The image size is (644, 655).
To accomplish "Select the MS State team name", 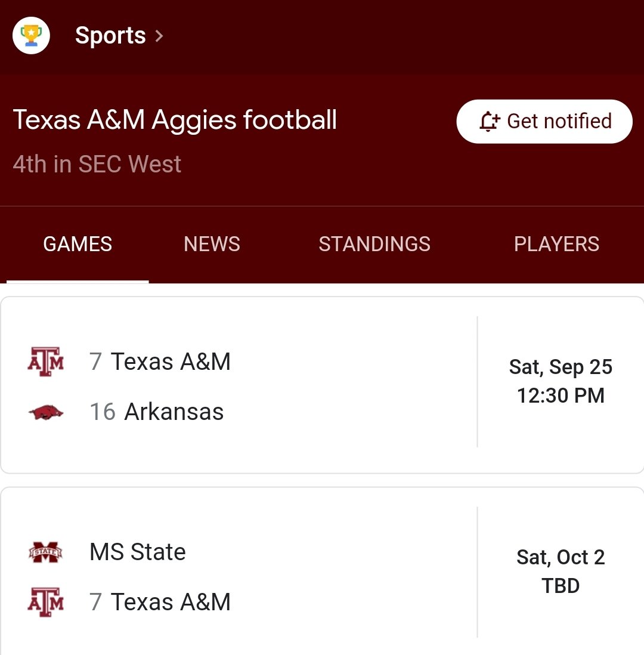I will click(x=137, y=552).
